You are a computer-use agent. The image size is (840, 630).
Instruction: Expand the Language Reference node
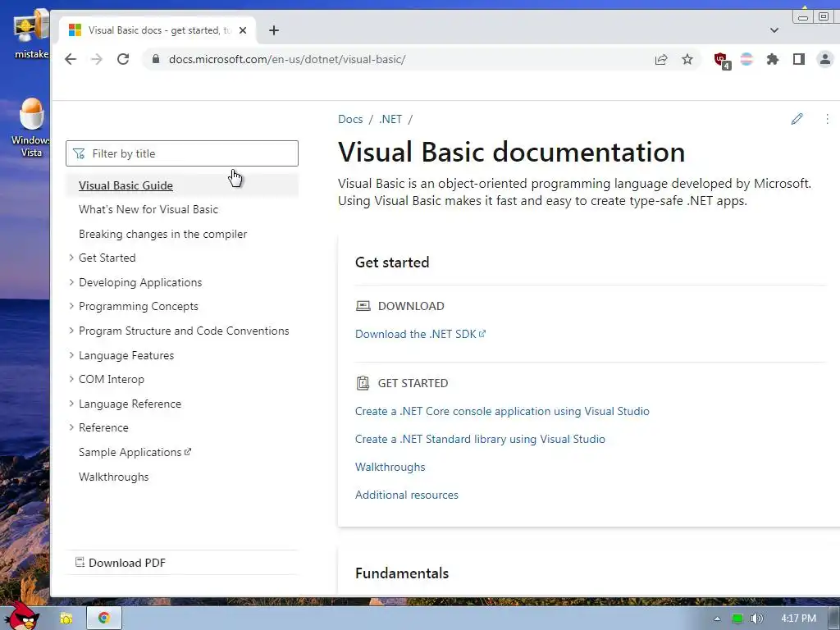coord(71,404)
